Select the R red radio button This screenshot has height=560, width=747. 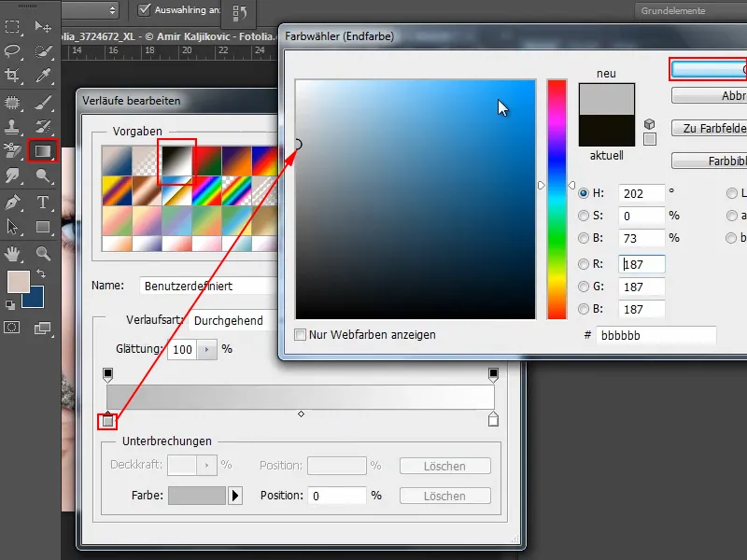tap(584, 264)
